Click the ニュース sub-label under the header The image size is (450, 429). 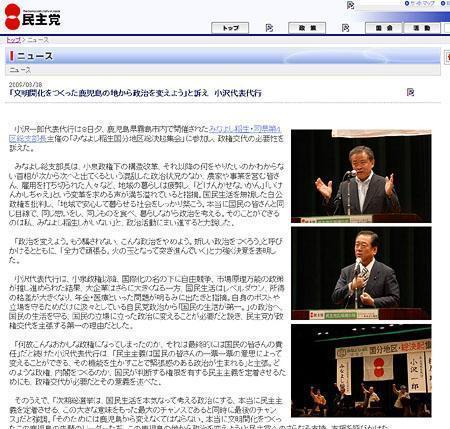[20, 70]
